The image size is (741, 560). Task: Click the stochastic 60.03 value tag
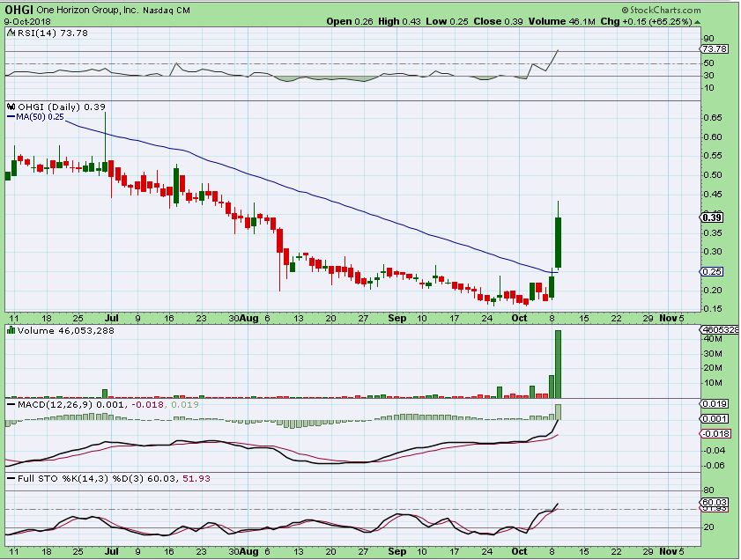[x=714, y=503]
